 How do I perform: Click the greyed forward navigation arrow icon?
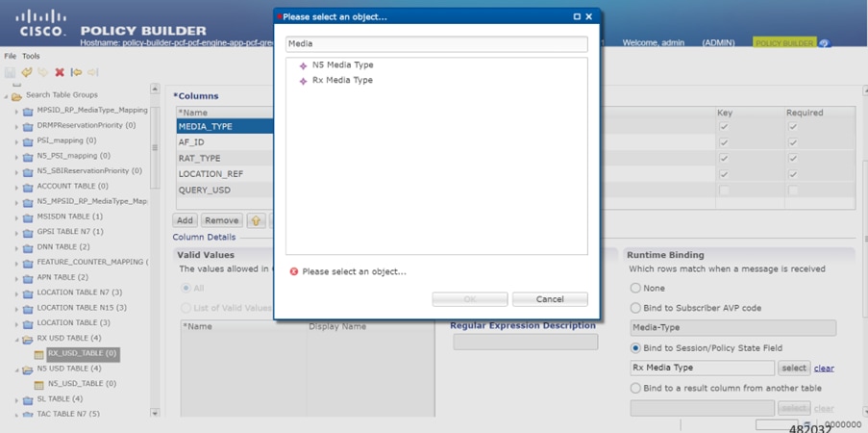(92, 72)
